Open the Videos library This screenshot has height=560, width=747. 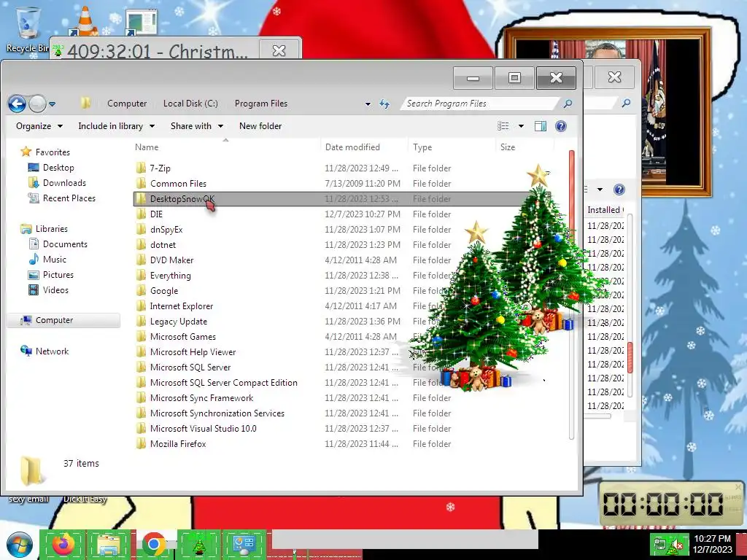[49, 290]
